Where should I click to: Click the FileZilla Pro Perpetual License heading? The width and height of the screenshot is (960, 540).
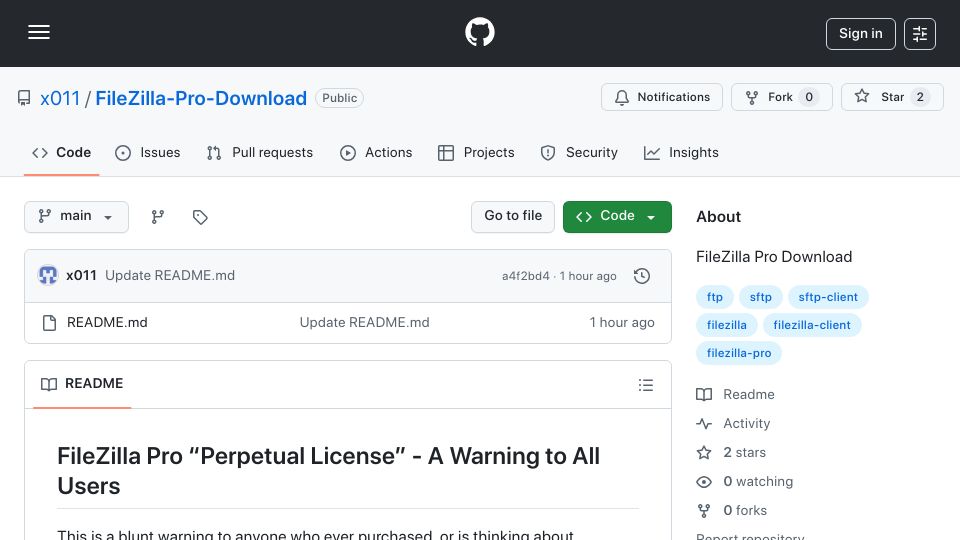pyautogui.click(x=329, y=471)
